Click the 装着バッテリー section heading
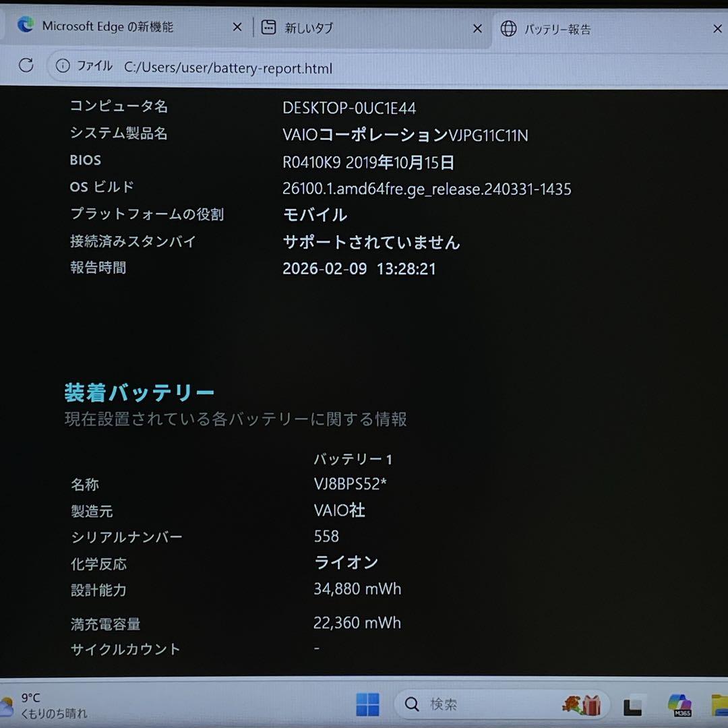 click(x=140, y=392)
